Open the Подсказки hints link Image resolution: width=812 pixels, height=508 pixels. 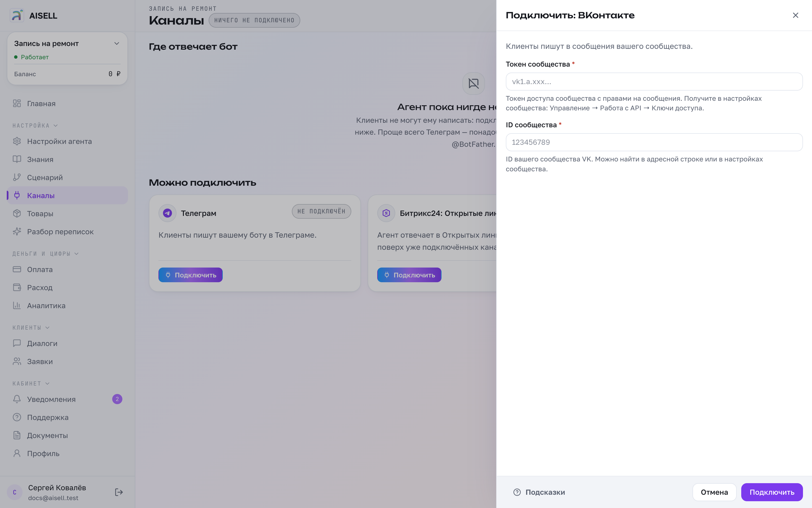tap(539, 492)
